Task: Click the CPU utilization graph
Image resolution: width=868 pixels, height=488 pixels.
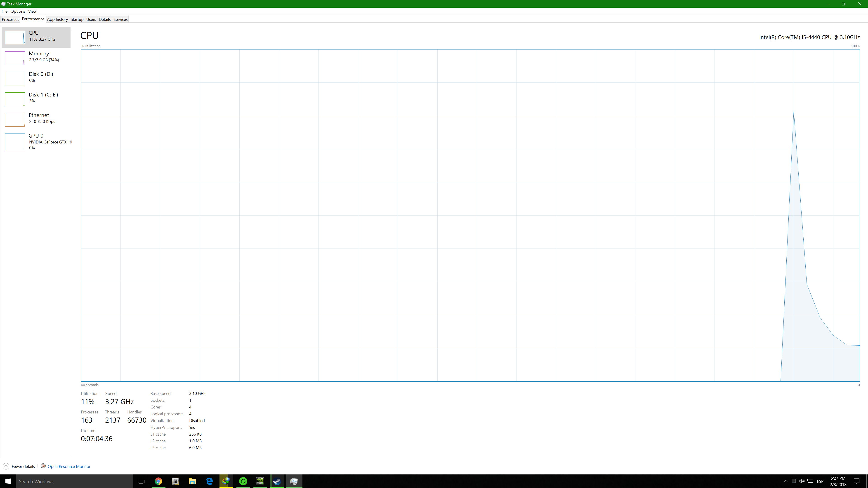Action: pos(470,215)
